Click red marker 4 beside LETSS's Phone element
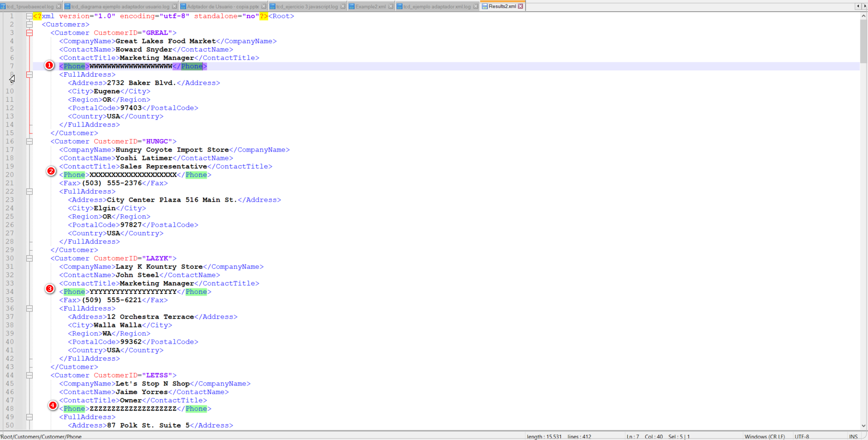 click(x=53, y=405)
